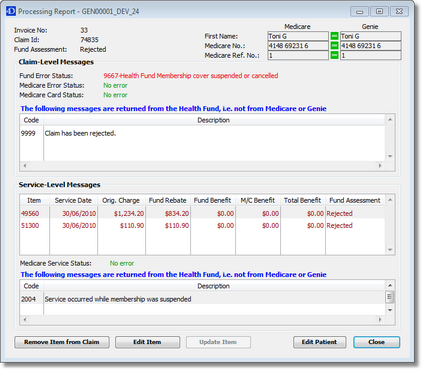The width and height of the screenshot is (422, 370).
Task: Click left arrow of claim-level horizontal scrollbar
Action: coord(25,166)
